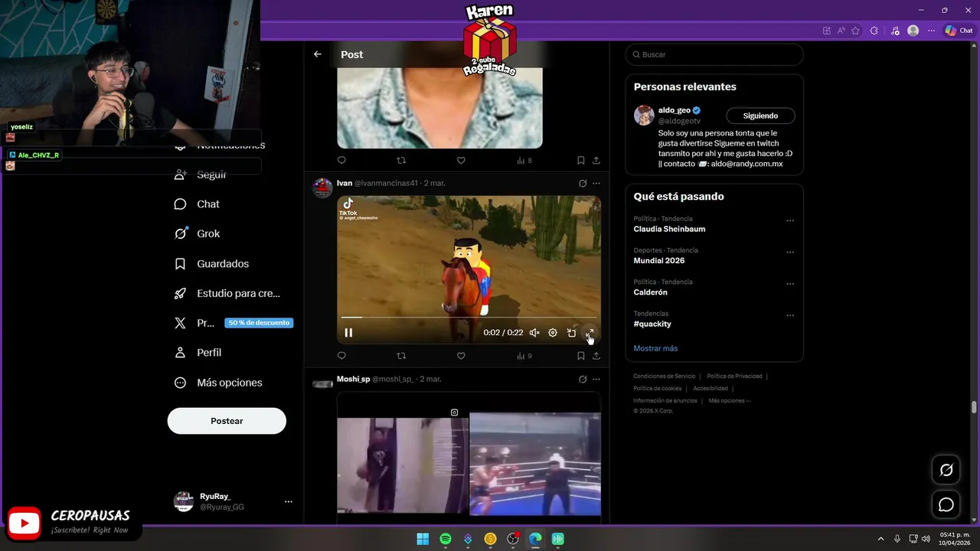Click Mostrar más trends

tap(655, 348)
